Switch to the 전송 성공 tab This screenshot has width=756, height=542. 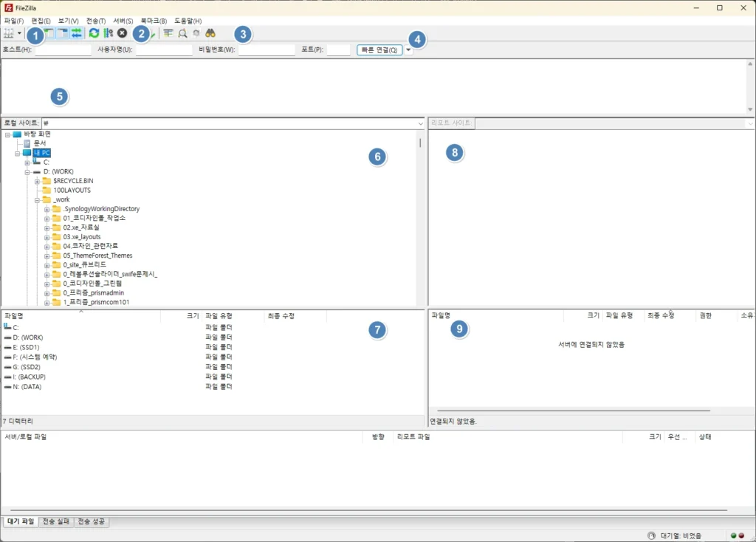(x=91, y=521)
